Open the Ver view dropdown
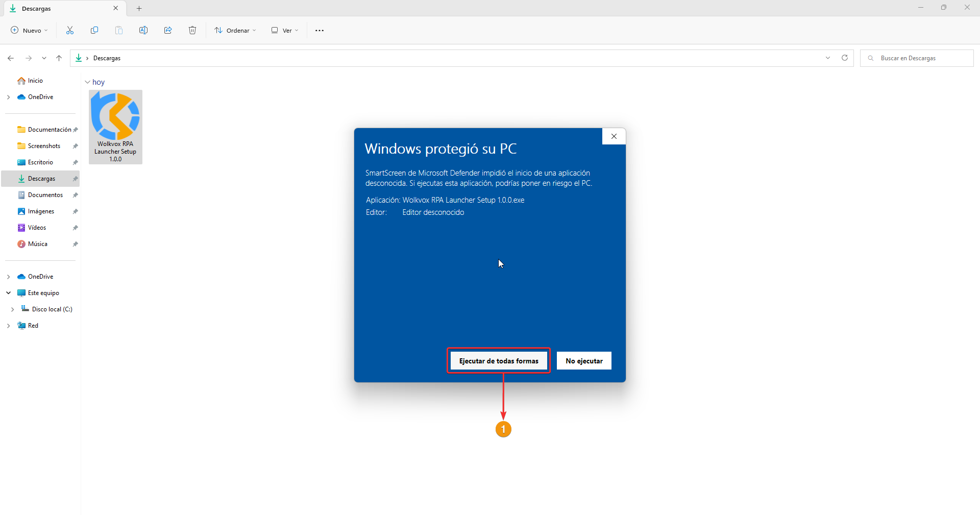Image resolution: width=980 pixels, height=515 pixels. (x=285, y=30)
